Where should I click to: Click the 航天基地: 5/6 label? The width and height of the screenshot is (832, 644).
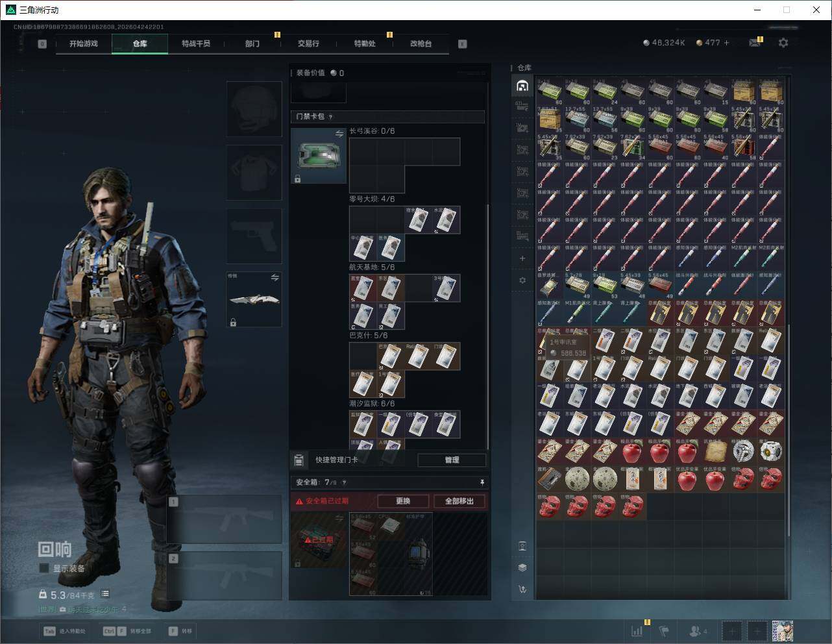[x=372, y=267]
